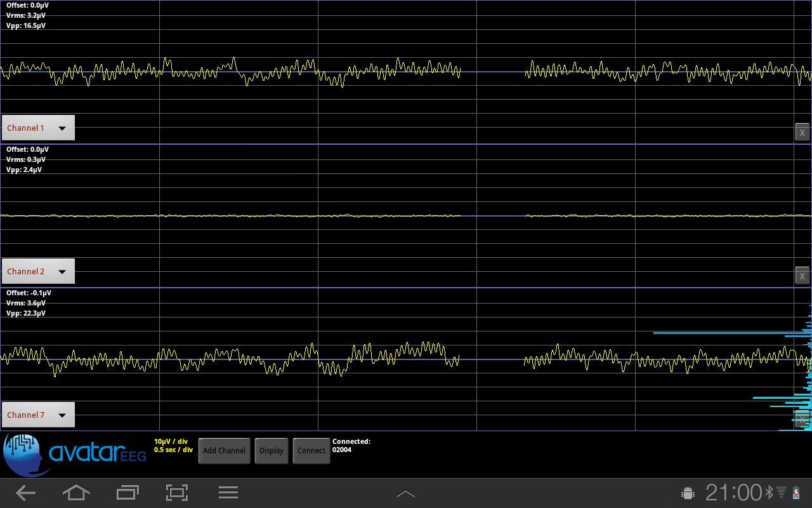Image resolution: width=812 pixels, height=508 pixels.
Task: Open the Channel 2 selector dropdown
Action: (x=37, y=271)
